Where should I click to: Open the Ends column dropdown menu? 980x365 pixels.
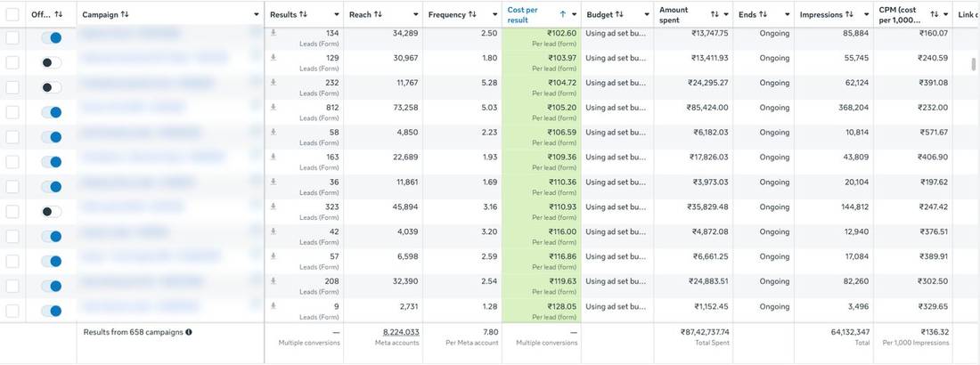(x=787, y=14)
